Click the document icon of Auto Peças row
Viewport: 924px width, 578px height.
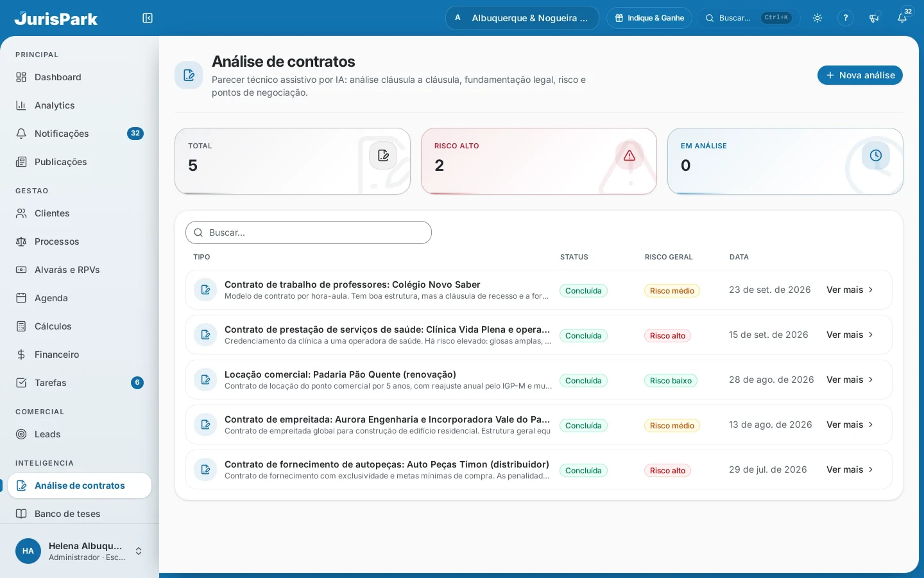click(x=205, y=469)
